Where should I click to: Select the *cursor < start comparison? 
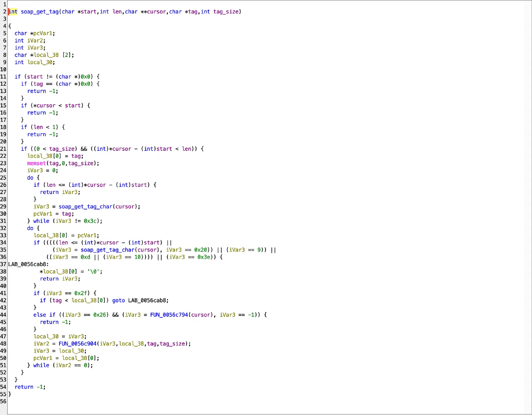pyautogui.click(x=57, y=105)
